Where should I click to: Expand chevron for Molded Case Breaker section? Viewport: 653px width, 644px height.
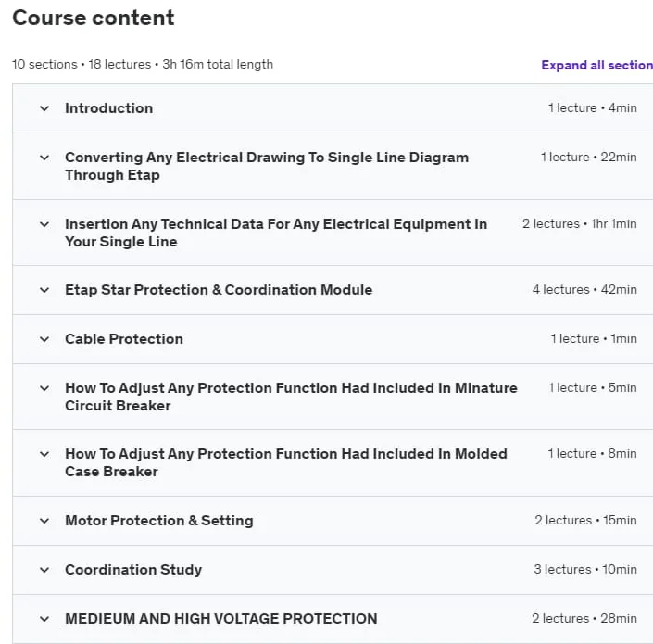44,454
